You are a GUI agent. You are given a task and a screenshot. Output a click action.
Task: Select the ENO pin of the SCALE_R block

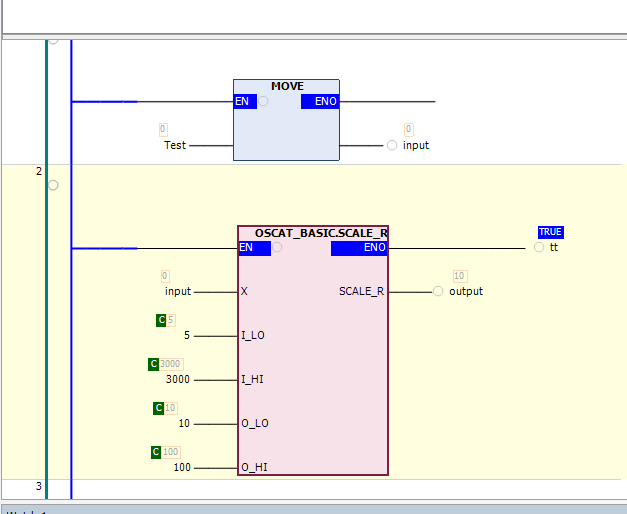(x=375, y=248)
